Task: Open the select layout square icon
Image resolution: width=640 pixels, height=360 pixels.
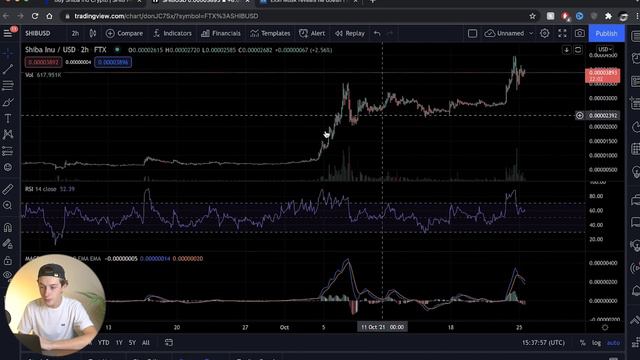Action: 472,33
